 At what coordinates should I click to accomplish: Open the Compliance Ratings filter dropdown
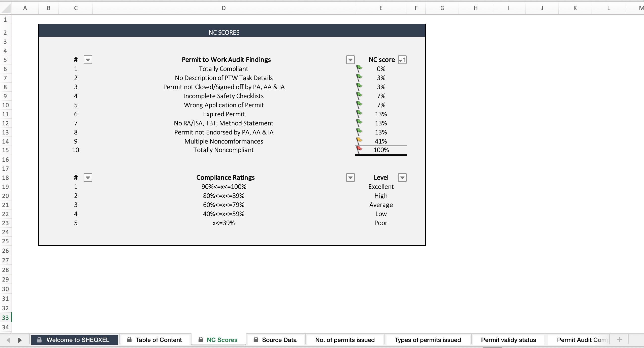350,177
